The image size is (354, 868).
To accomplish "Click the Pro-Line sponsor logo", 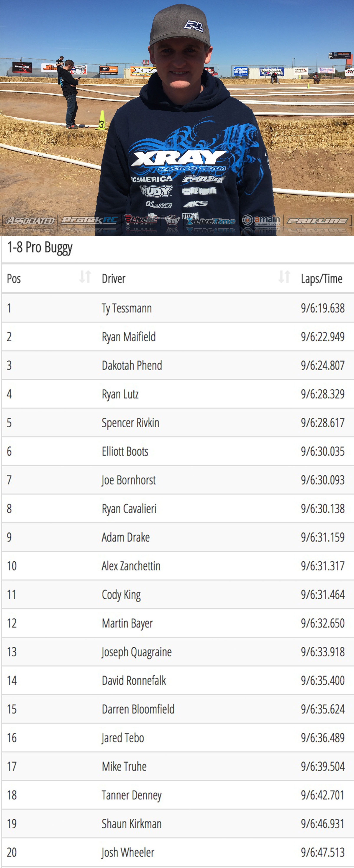I will pos(317,221).
